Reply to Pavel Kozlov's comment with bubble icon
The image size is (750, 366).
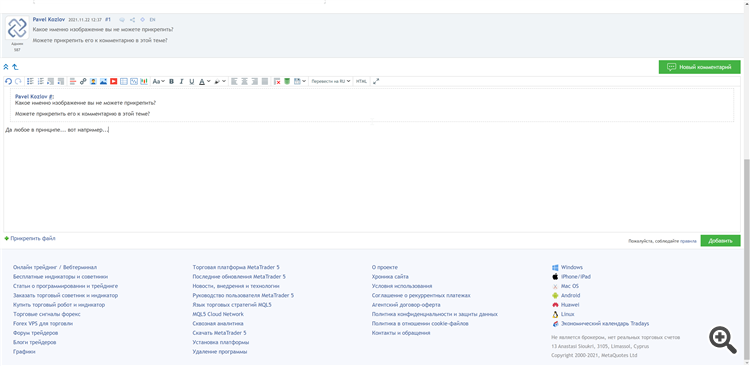122,20
